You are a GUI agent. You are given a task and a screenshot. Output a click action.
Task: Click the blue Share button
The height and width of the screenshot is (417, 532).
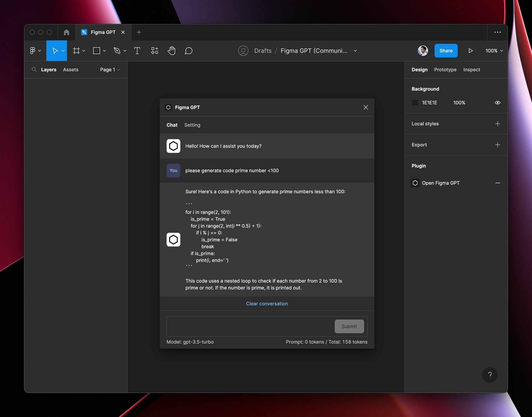tap(446, 51)
